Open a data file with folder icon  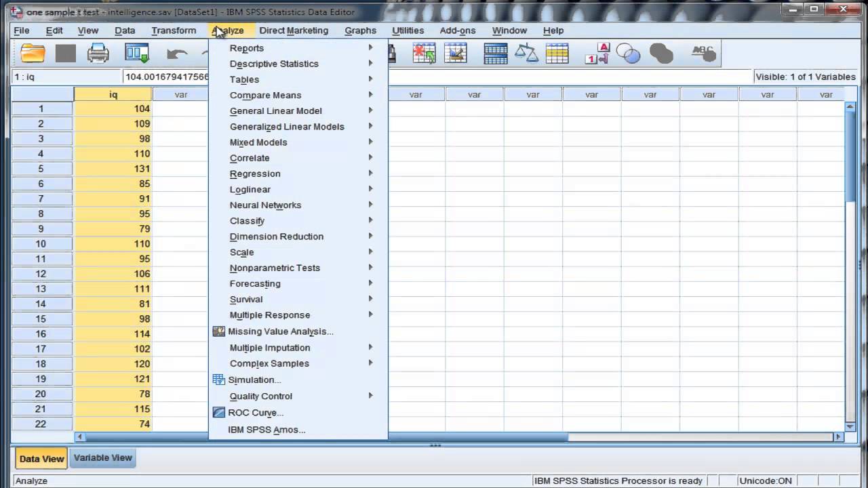32,54
